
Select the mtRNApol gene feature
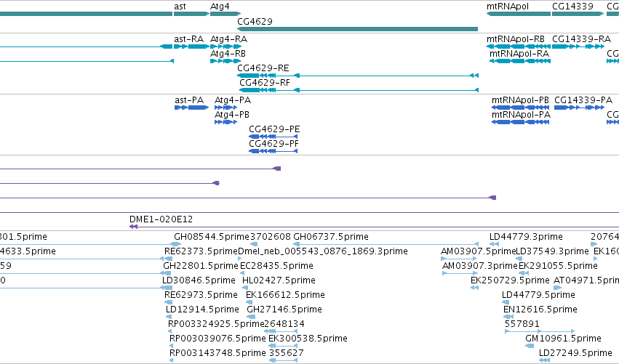pos(519,14)
